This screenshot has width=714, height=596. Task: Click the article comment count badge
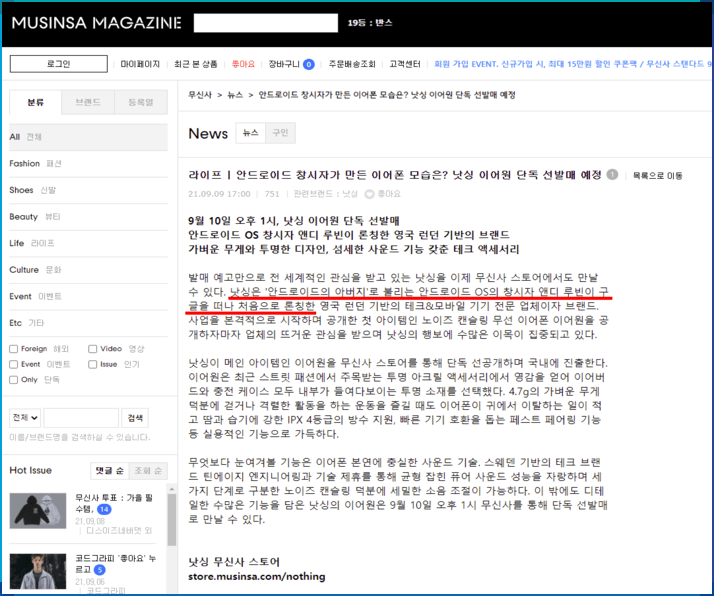coord(612,175)
